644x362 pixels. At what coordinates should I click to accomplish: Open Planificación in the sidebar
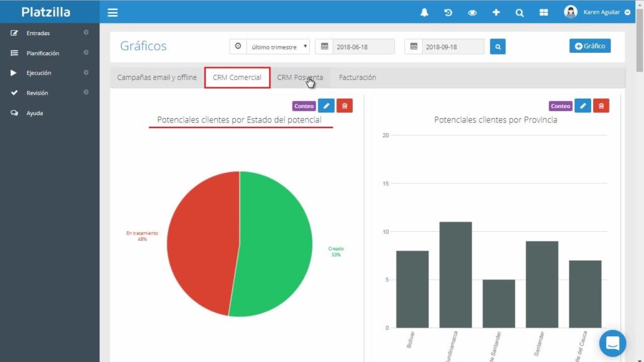(x=43, y=53)
